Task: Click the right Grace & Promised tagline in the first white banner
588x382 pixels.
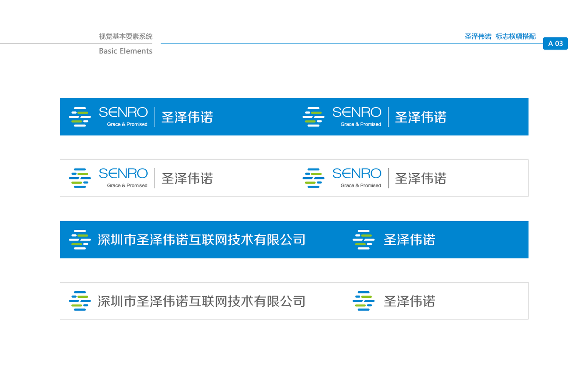Action: tap(361, 185)
